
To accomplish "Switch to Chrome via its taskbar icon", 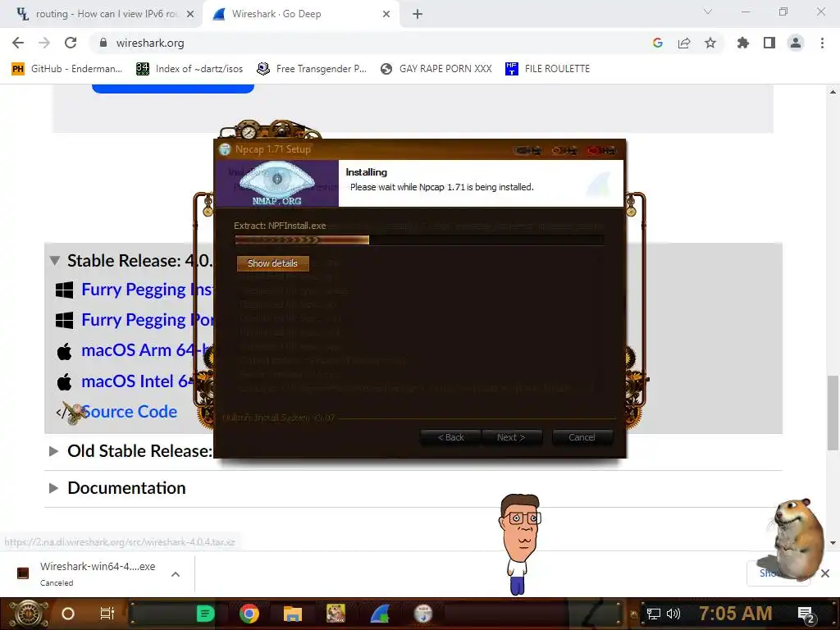I will pyautogui.click(x=249, y=614).
